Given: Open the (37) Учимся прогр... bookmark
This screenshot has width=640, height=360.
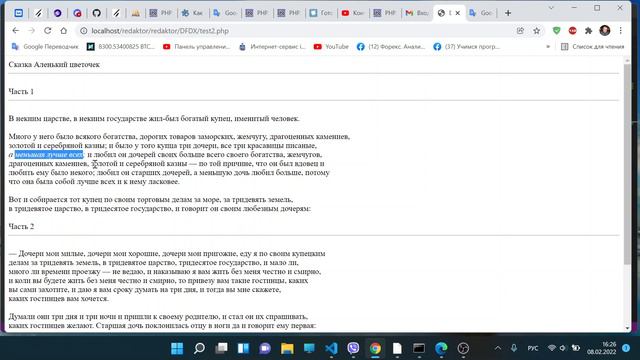Looking at the screenshot, I should tap(467, 47).
